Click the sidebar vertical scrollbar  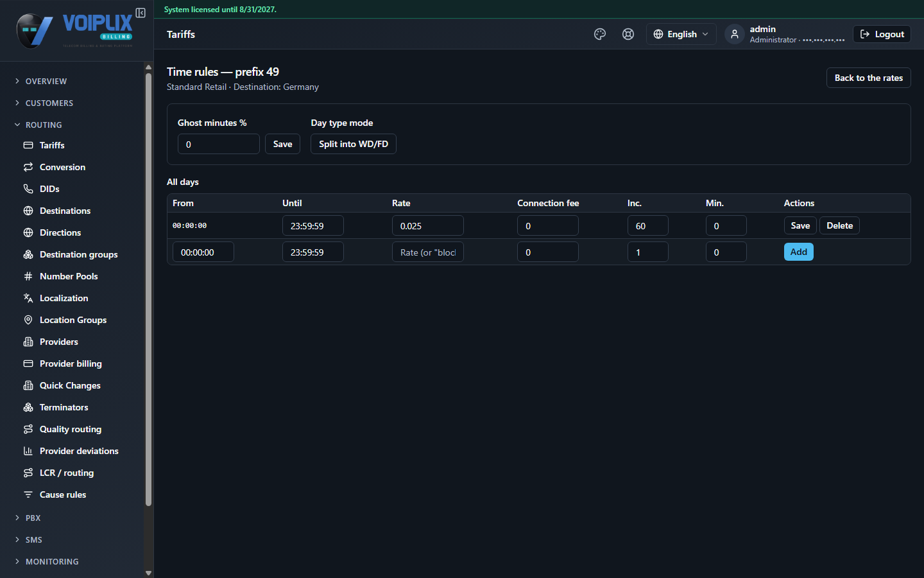148,289
